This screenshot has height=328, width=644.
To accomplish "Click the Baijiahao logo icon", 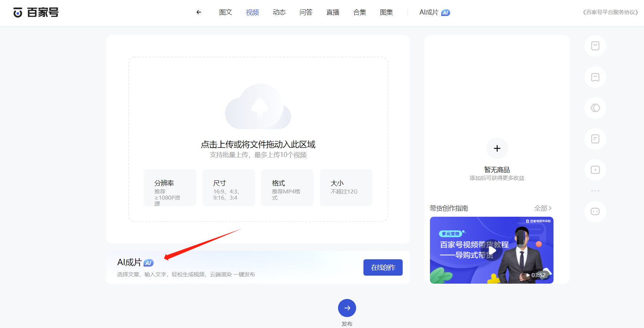I will click(x=18, y=12).
